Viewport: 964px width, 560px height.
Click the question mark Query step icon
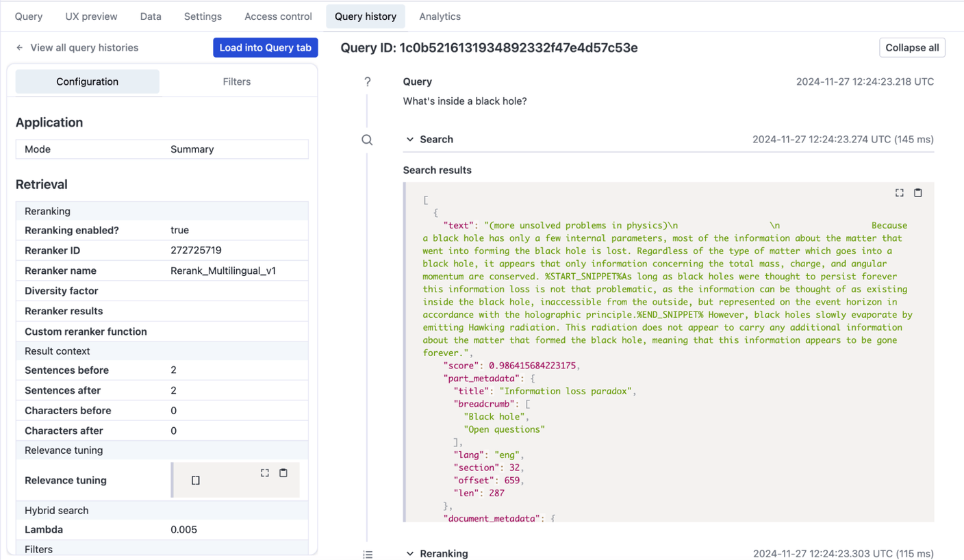tap(368, 82)
